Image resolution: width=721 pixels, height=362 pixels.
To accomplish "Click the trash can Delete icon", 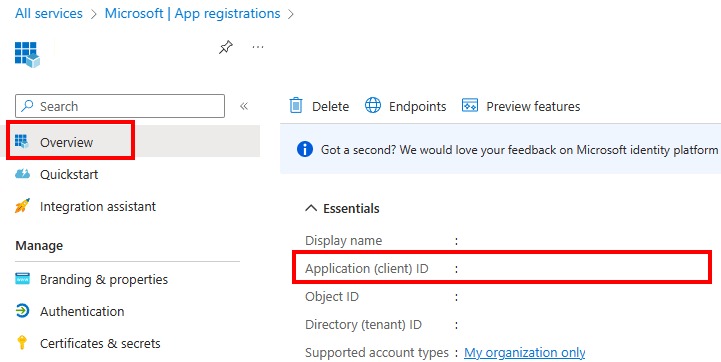I will (x=296, y=106).
